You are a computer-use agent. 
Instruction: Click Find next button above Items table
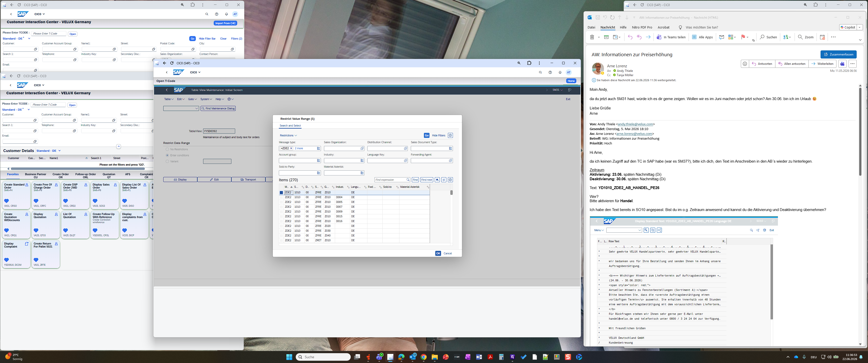427,180
